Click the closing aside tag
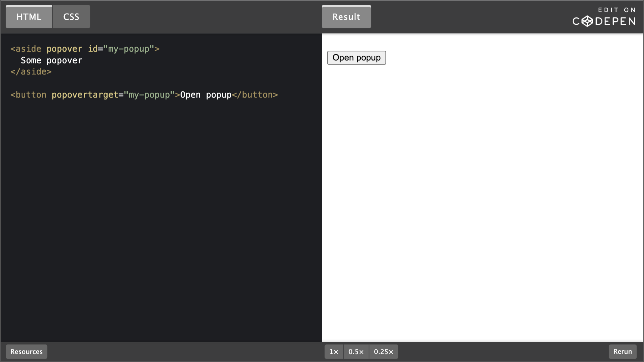This screenshot has height=362, width=644. [x=31, y=72]
